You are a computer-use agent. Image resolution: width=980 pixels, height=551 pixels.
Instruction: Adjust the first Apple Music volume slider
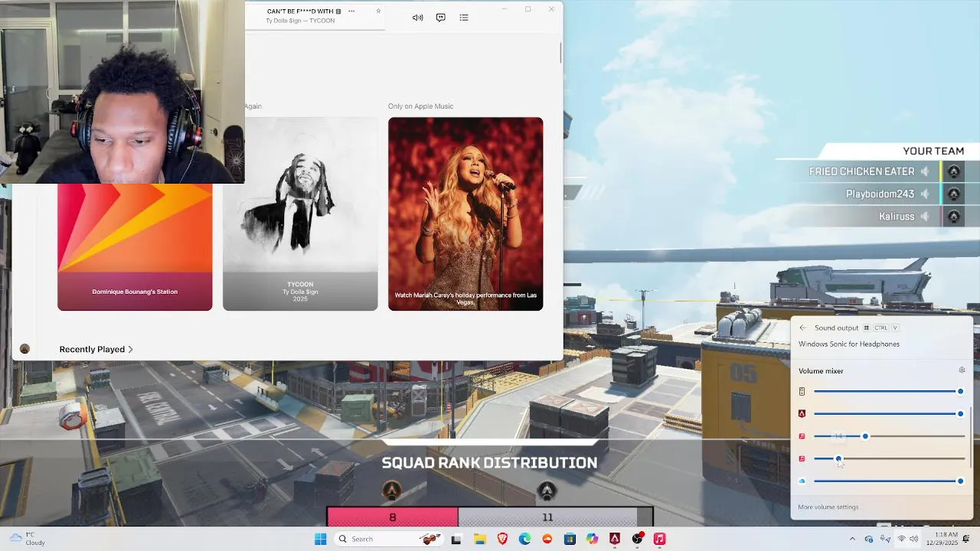[x=889, y=436]
